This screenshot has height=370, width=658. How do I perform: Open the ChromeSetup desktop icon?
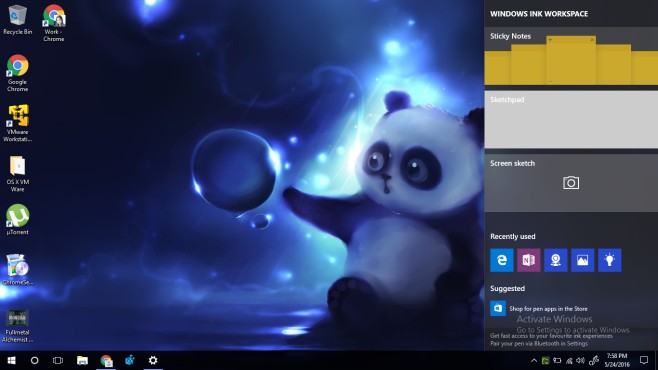tap(17, 269)
